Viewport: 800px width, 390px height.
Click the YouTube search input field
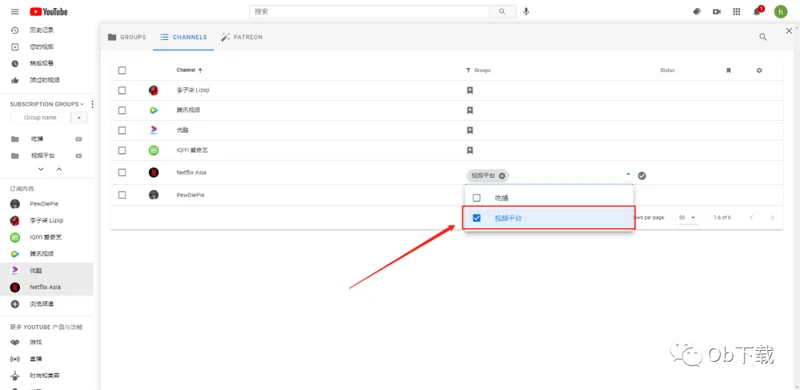tap(369, 12)
